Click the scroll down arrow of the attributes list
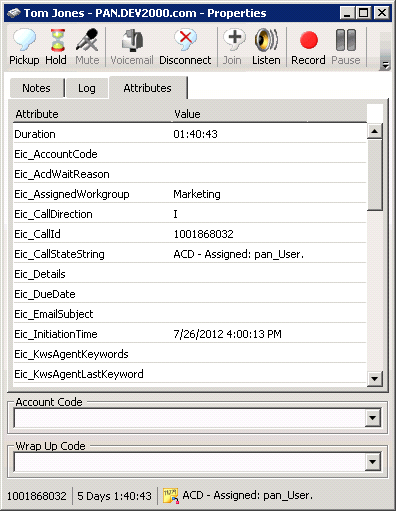Screen dimensions: 396x511 pos(375,379)
